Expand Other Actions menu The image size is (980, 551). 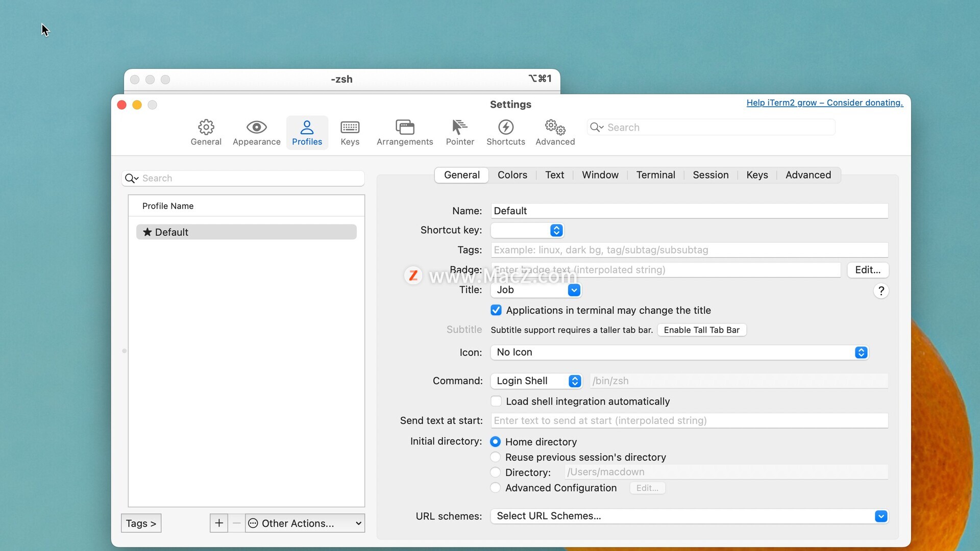click(x=305, y=523)
